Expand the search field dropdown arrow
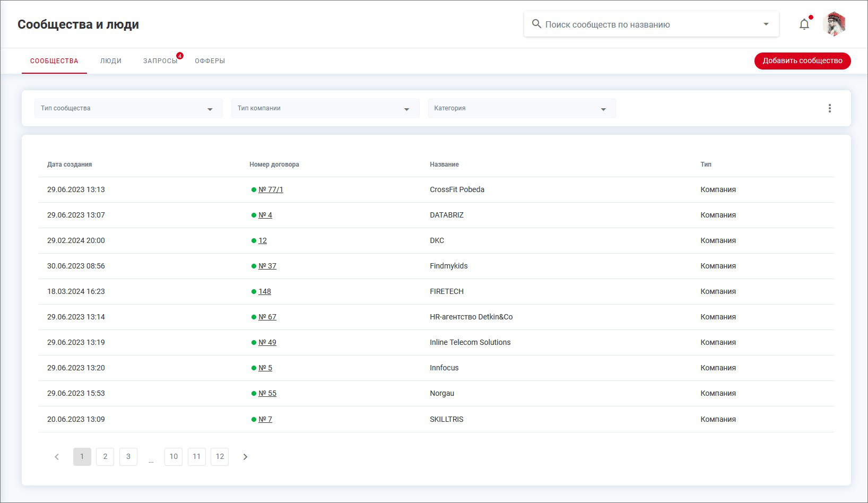Image resolution: width=868 pixels, height=503 pixels. pos(766,24)
